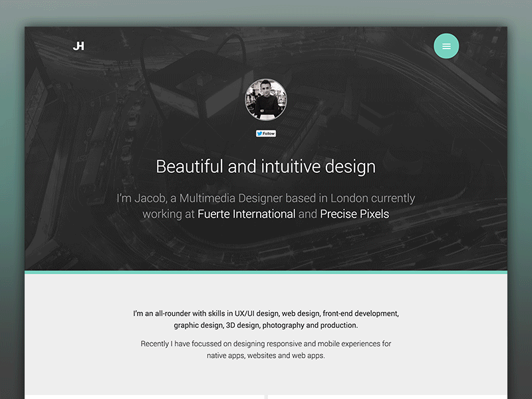532x399 pixels.
Task: Click the JH logo in the header
Action: (78, 45)
